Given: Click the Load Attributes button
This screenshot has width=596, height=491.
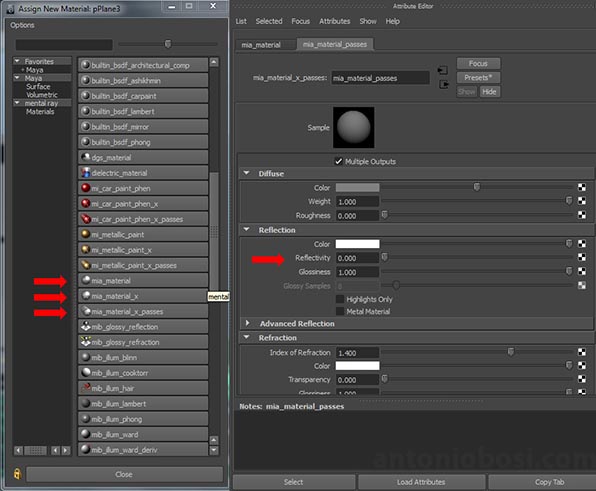Looking at the screenshot, I should (x=421, y=482).
